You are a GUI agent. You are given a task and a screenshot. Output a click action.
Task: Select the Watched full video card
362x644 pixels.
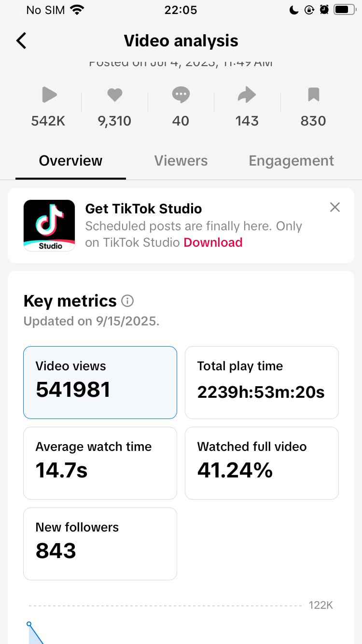(262, 463)
